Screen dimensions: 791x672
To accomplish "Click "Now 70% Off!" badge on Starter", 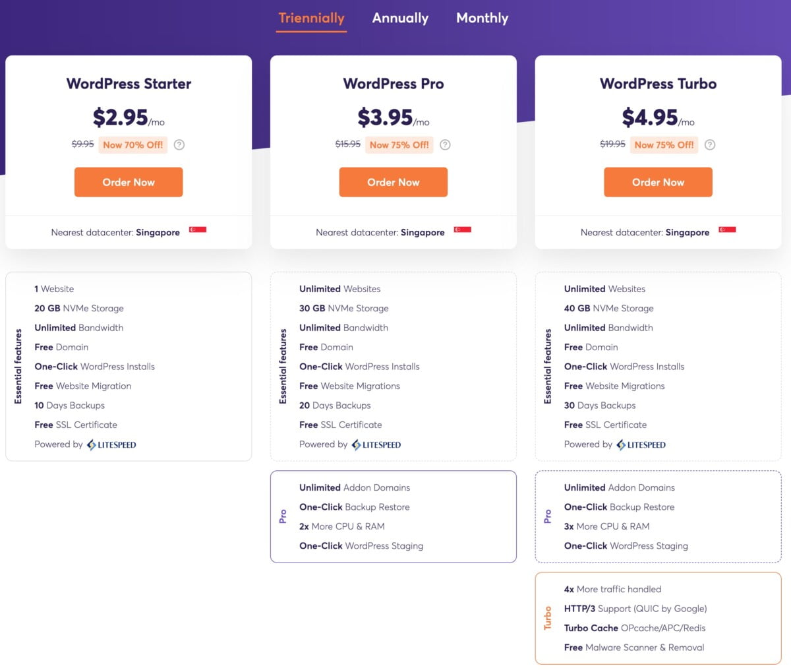I will (x=132, y=145).
